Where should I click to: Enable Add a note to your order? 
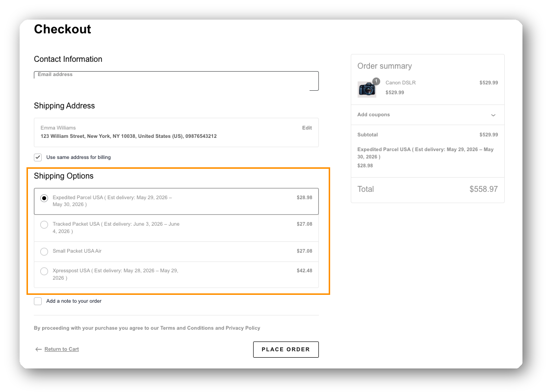click(x=38, y=301)
